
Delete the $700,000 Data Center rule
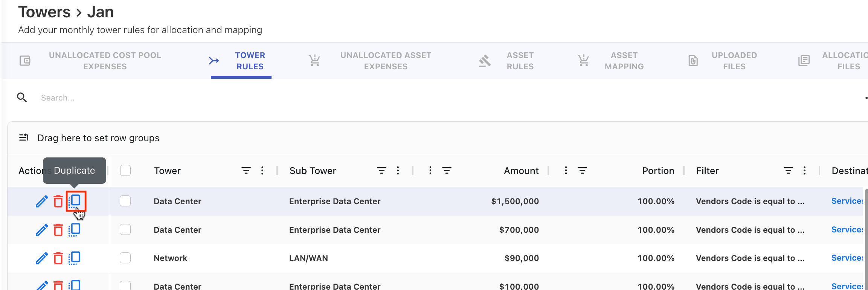tap(58, 230)
